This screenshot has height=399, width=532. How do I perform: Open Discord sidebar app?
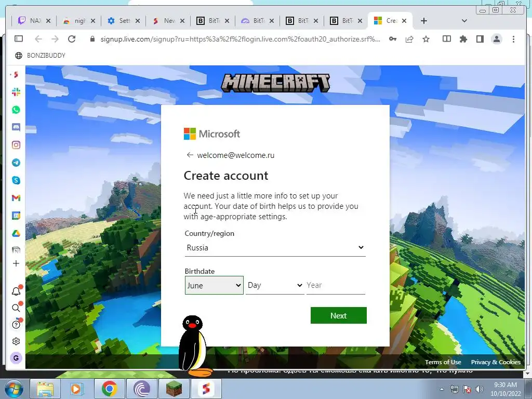(16, 127)
